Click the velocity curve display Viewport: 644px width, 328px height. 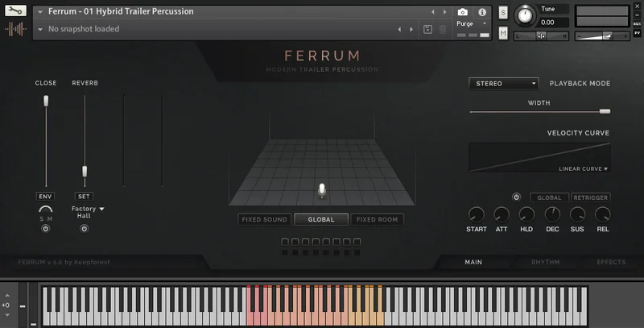pyautogui.click(x=539, y=157)
